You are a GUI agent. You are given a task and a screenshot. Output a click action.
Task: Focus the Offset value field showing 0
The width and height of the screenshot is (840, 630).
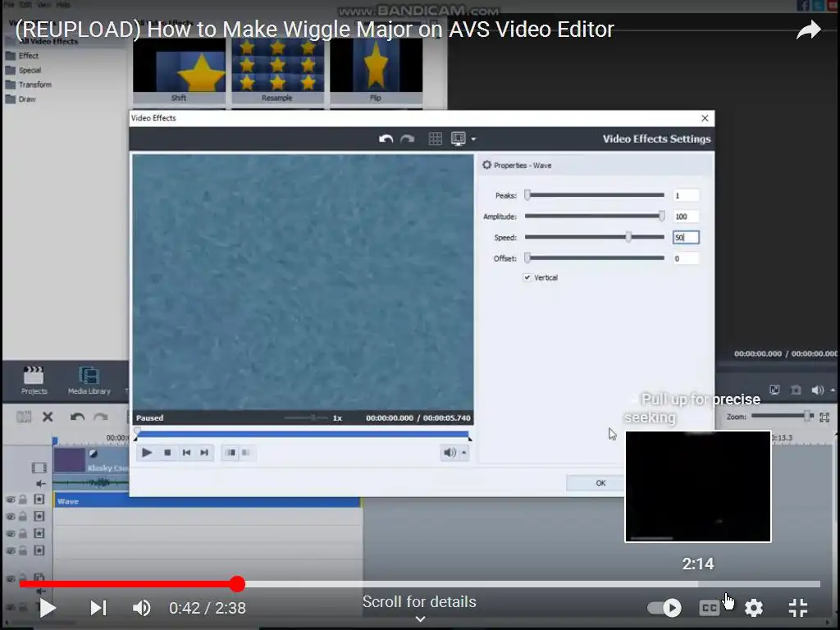[686, 258]
